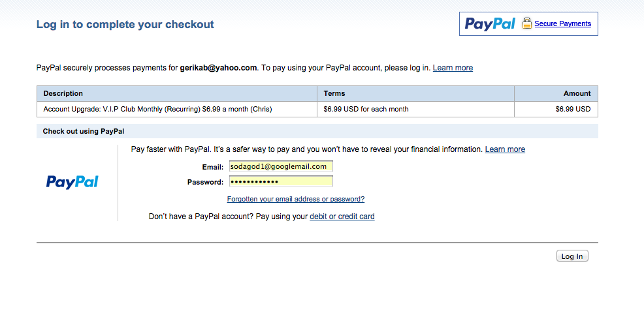The image size is (644, 315).
Task: Open Learn more link after 'please log in'
Action: pyautogui.click(x=453, y=68)
